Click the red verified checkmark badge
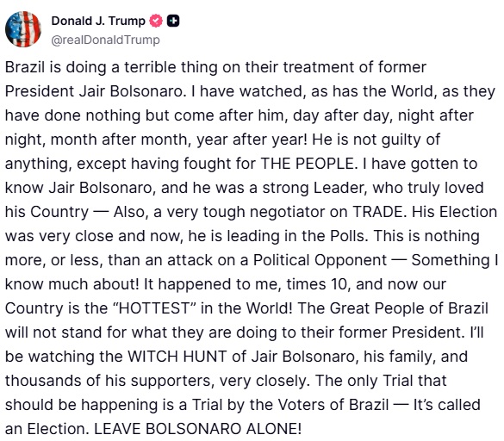The width and height of the screenshot is (504, 441). (156, 21)
